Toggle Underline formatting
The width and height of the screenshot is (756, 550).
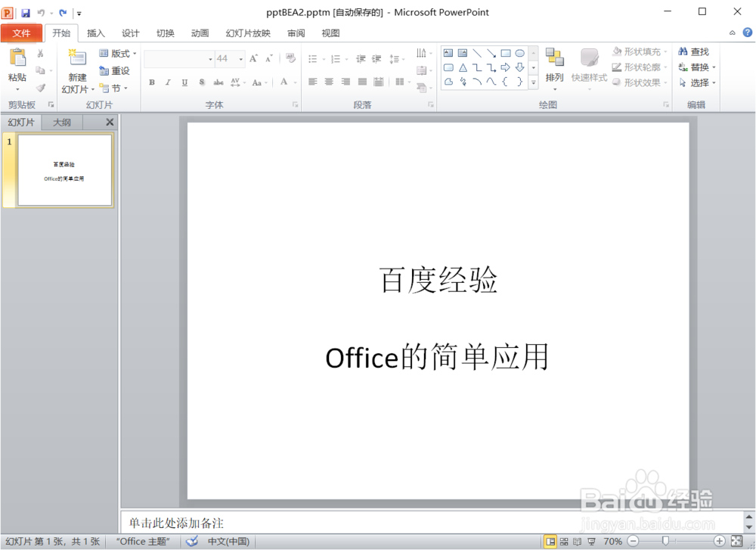184,82
